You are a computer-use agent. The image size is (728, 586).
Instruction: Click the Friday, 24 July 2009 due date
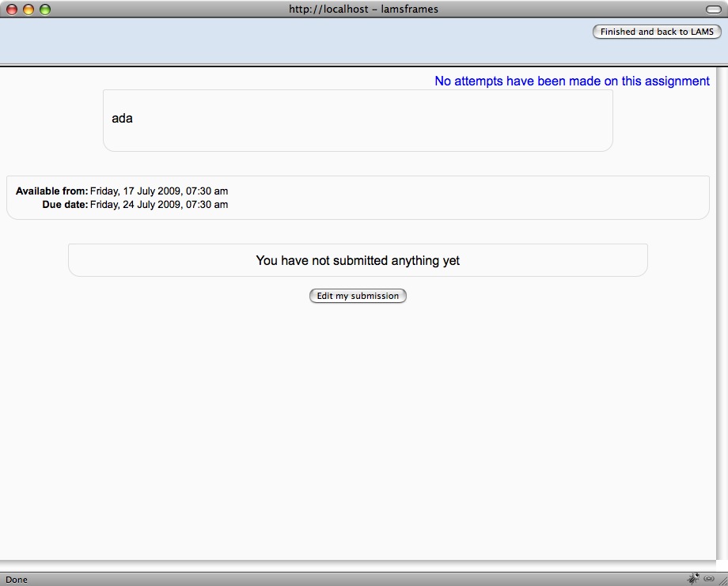coord(159,205)
